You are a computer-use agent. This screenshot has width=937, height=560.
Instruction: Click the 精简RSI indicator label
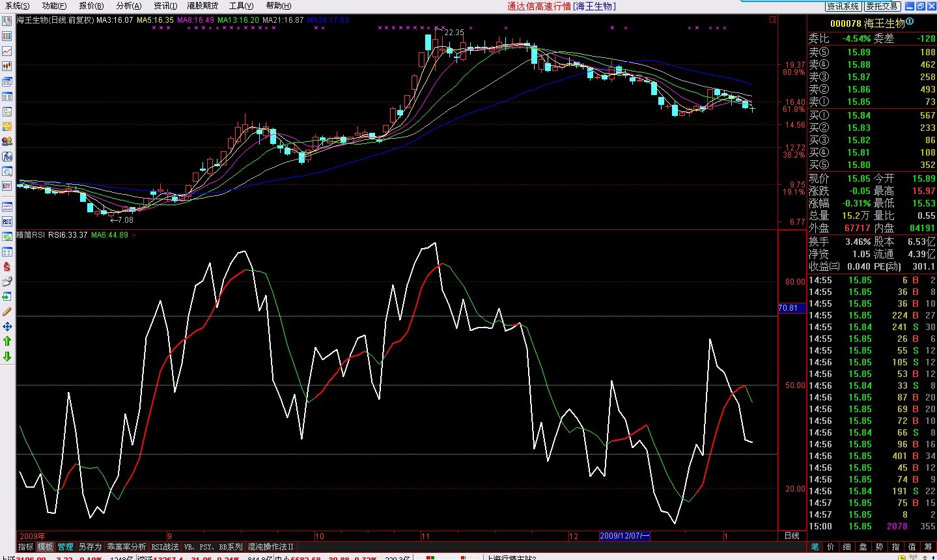coord(31,235)
